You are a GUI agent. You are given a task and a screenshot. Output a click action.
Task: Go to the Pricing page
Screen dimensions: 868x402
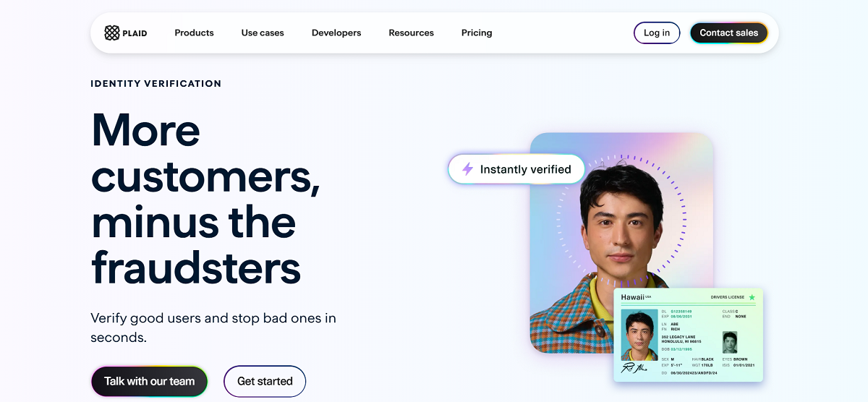(477, 33)
